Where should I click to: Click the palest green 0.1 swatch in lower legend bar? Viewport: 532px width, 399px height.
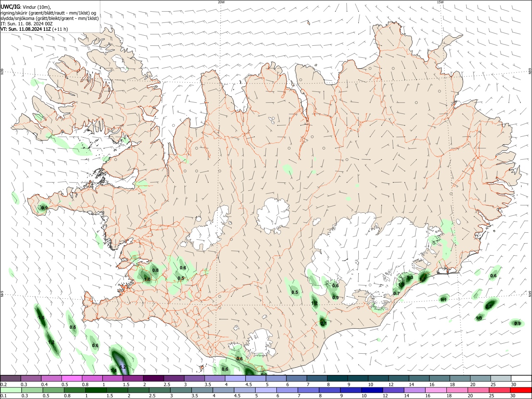(12, 390)
